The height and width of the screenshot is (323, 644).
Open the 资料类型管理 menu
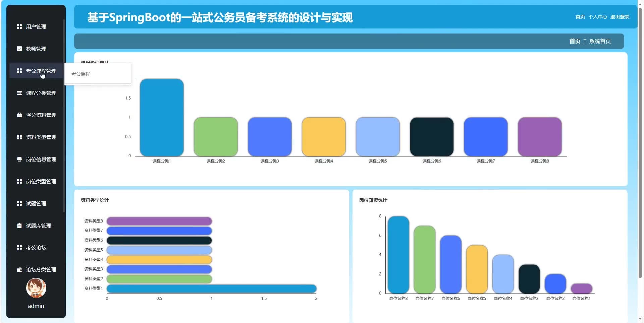(36, 137)
